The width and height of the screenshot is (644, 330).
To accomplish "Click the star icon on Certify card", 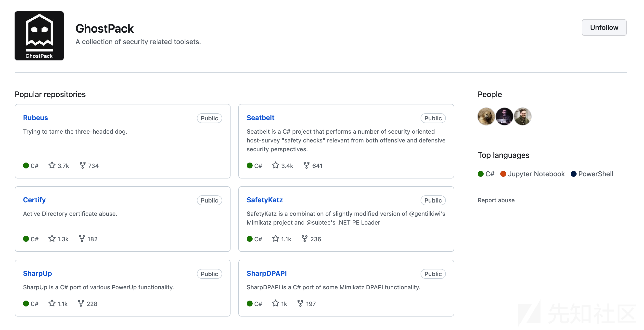I will pos(52,239).
